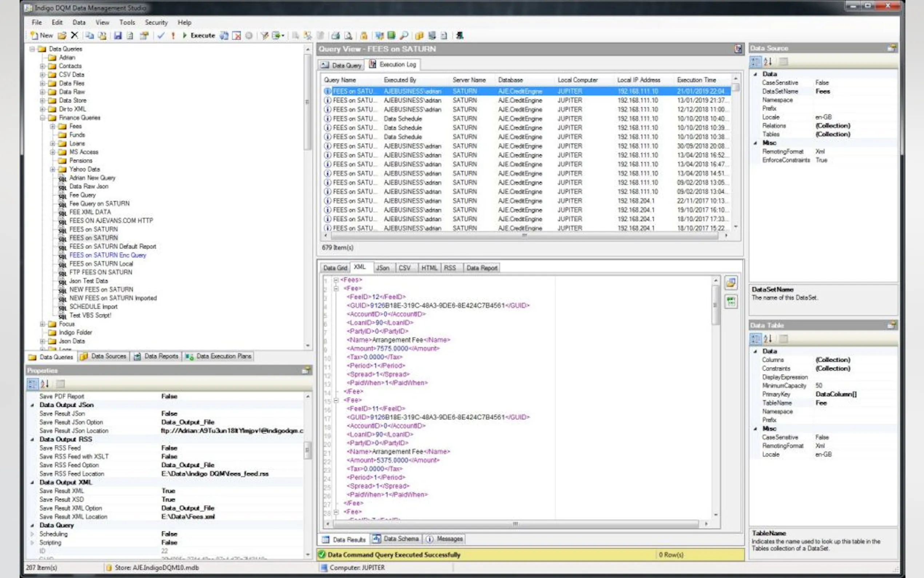The height and width of the screenshot is (578, 924).
Task: Open the Tools menu
Action: 127,23
